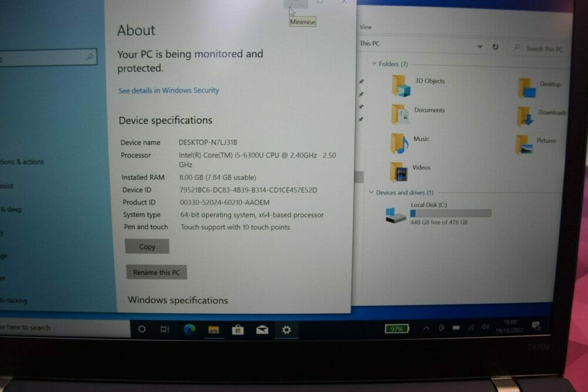The height and width of the screenshot is (392, 588).
Task: Minimise the Settings window
Action: pyautogui.click(x=296, y=3)
